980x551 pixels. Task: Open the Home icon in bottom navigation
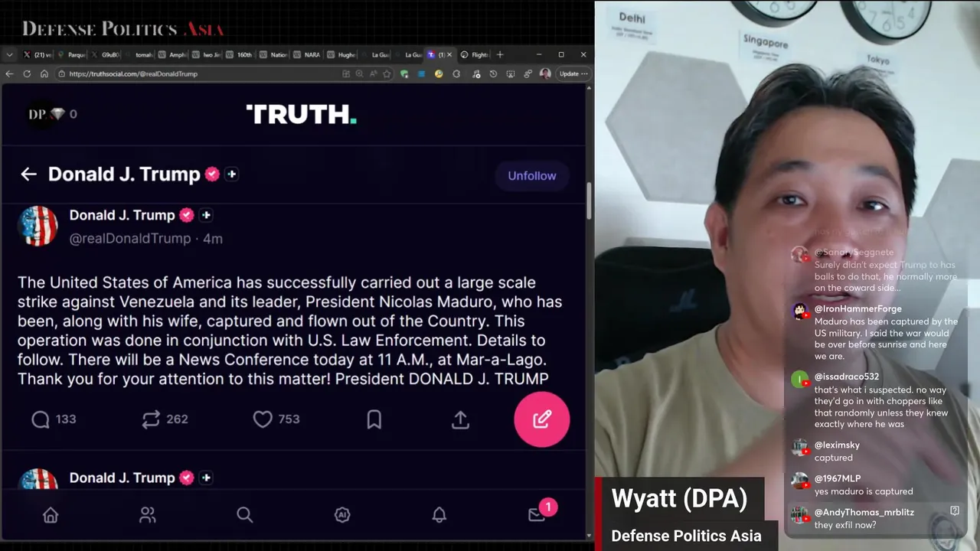[51, 515]
